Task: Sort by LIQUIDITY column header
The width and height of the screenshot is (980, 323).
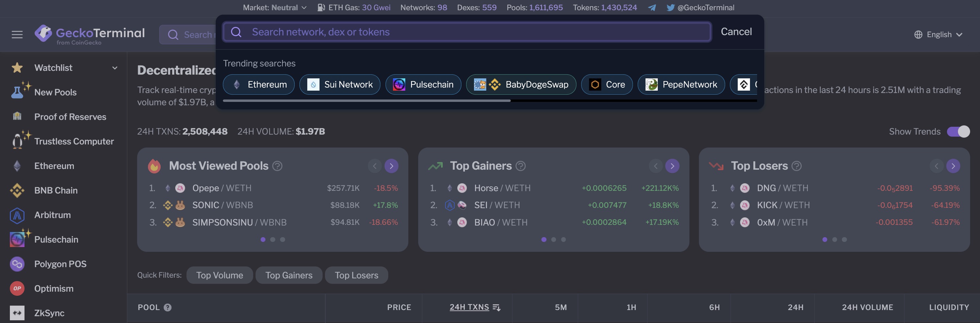Action: (x=949, y=307)
